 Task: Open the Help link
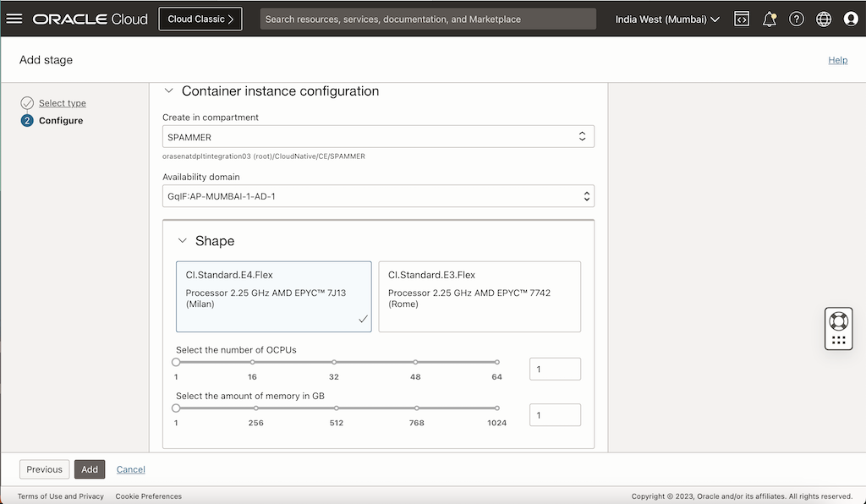pyautogui.click(x=837, y=60)
